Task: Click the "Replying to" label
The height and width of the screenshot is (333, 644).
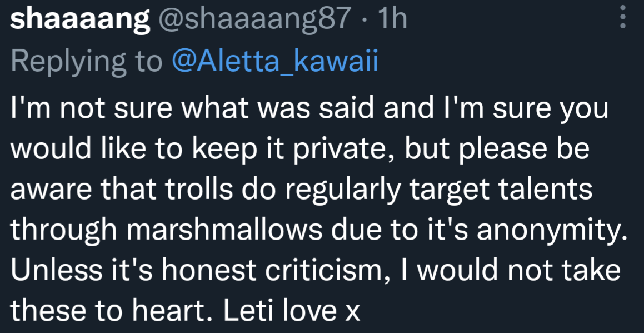Action: 86,62
